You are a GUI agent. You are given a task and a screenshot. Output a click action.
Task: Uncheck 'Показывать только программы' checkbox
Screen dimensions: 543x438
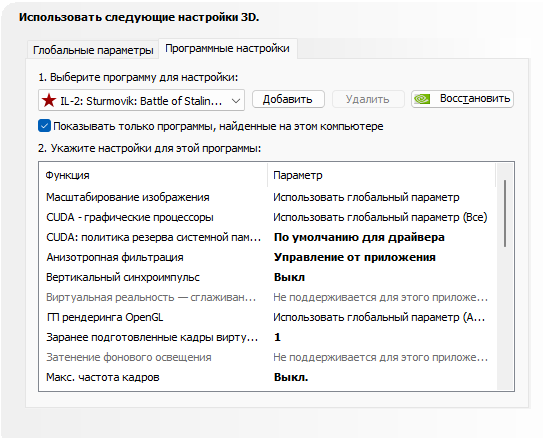pyautogui.click(x=44, y=126)
